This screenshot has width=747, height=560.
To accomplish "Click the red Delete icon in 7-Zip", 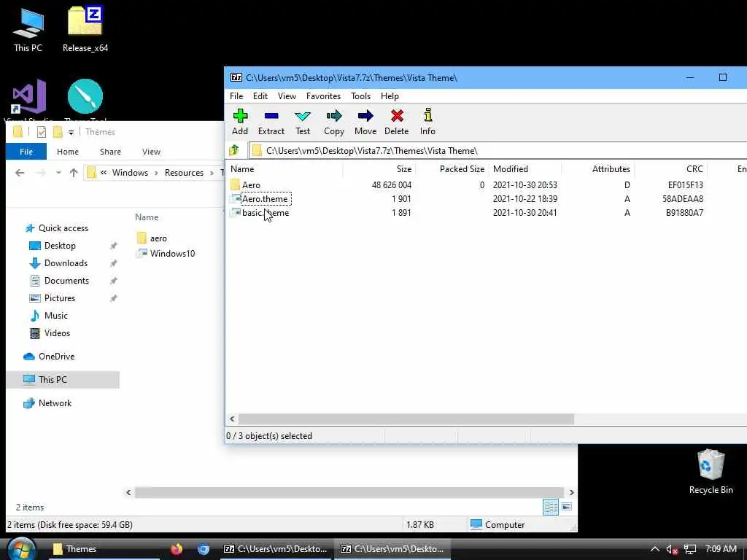I will tap(396, 122).
